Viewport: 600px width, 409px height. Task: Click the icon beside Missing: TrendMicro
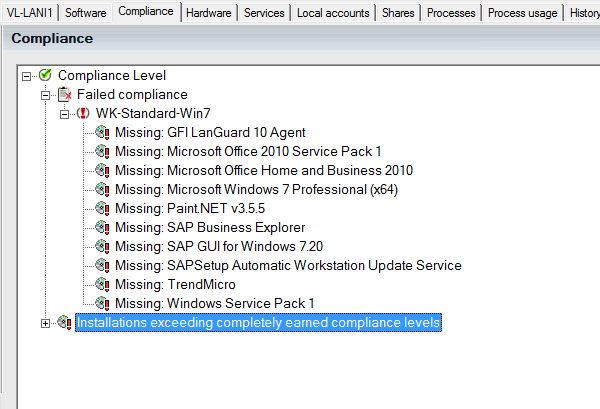point(102,284)
